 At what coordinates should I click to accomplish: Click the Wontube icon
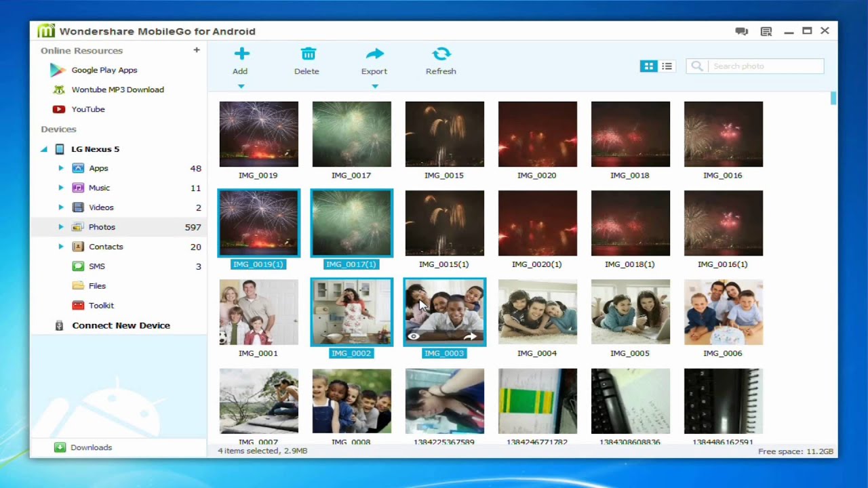click(x=59, y=89)
